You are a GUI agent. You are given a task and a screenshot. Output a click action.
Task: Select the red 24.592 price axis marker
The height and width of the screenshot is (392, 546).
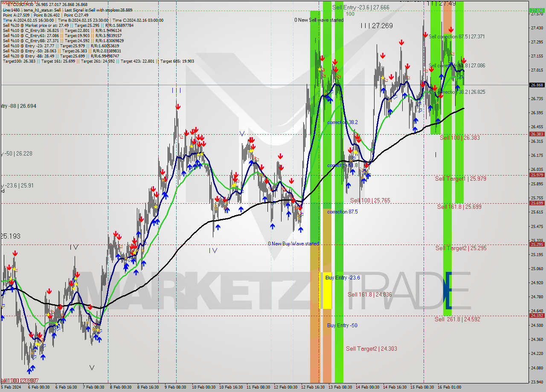(x=537, y=315)
